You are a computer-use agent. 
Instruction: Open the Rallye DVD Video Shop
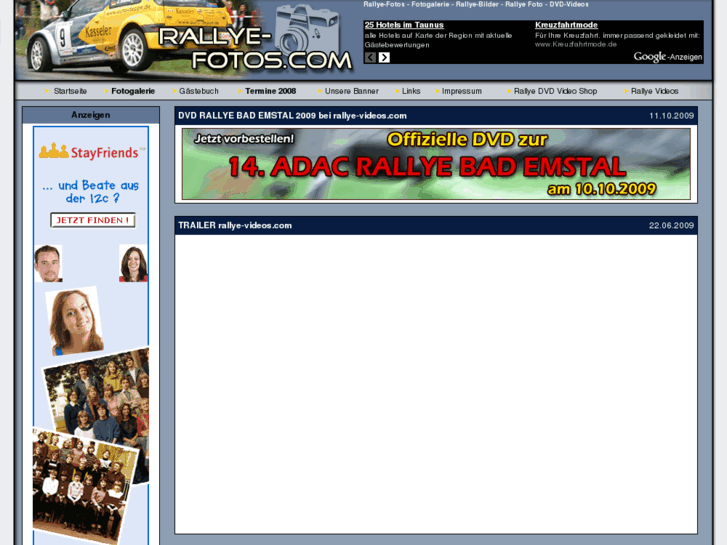[555, 91]
